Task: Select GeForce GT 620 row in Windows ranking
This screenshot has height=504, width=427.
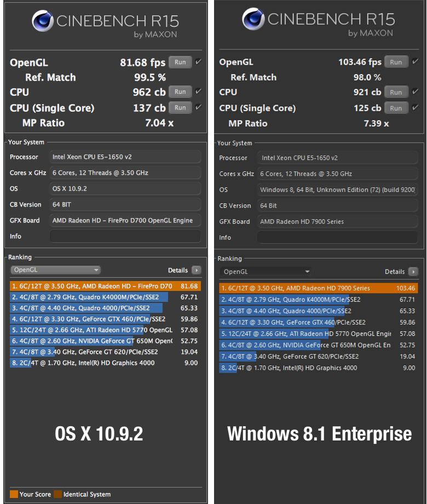Action: coord(319,357)
